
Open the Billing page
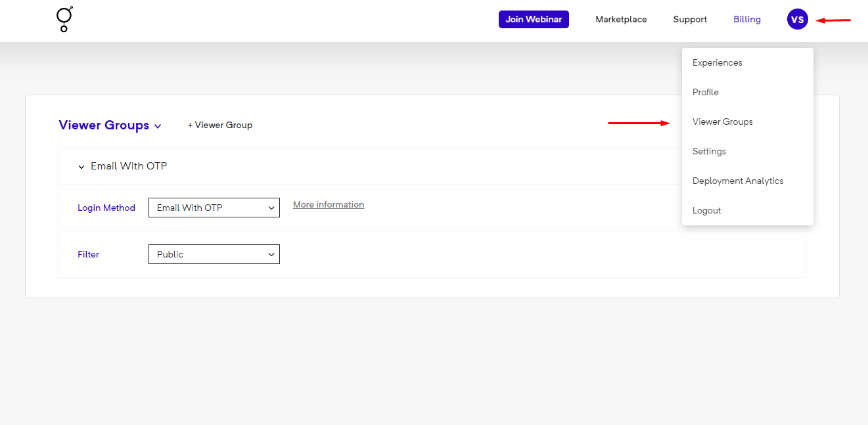click(746, 19)
